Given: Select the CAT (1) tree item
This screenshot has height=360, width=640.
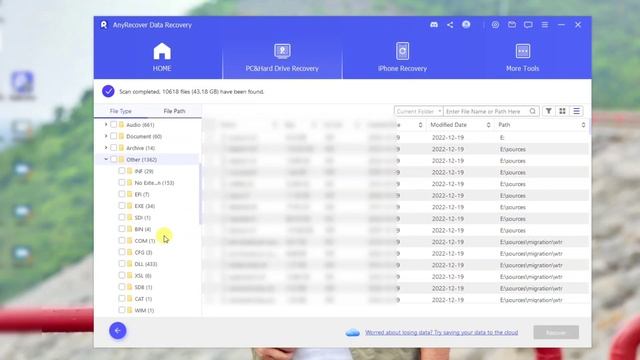Looking at the screenshot, I should [x=143, y=299].
